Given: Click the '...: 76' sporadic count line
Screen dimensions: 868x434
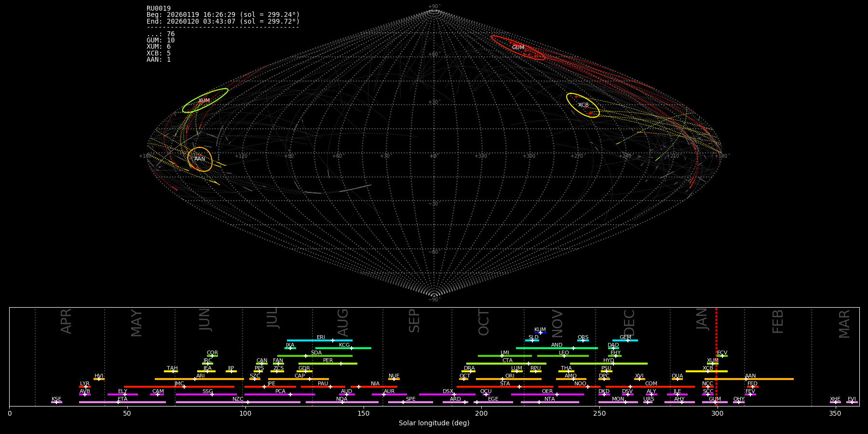Looking at the screenshot, I should 161,34.
